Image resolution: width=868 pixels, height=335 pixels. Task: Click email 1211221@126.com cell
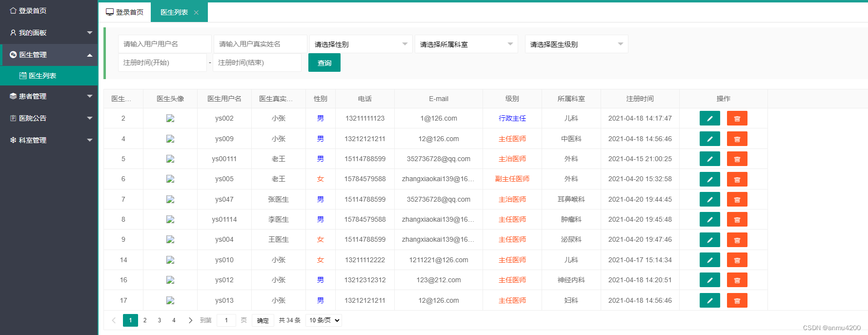439,260
